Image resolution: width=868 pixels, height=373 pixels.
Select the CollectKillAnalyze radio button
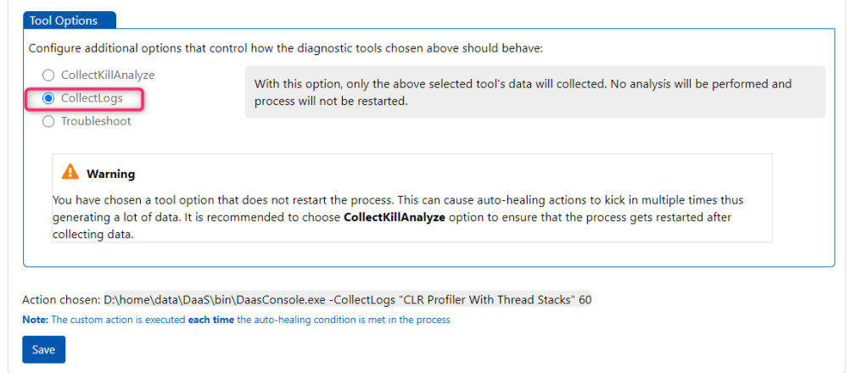48,75
